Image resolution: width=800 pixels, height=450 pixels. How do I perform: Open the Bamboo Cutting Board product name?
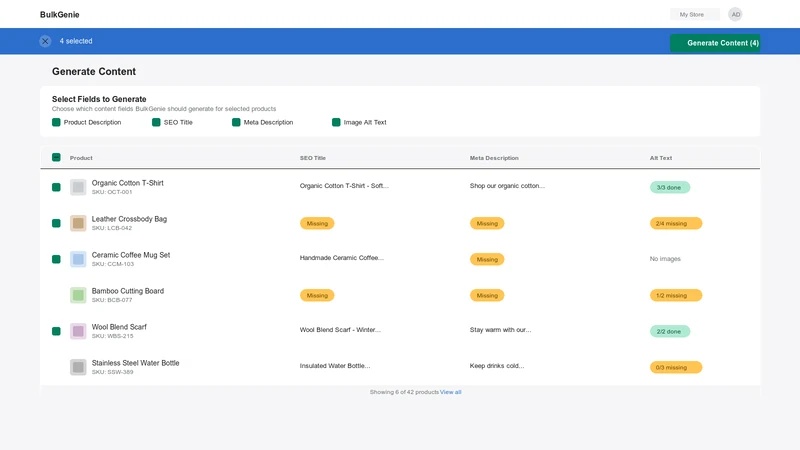point(128,291)
